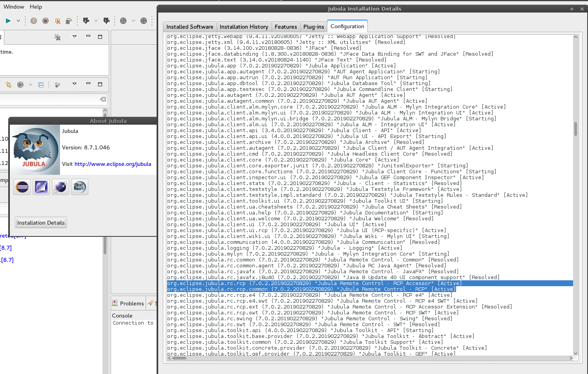
Task: Click the pause icon with the red X
Action: (x=58, y=21)
